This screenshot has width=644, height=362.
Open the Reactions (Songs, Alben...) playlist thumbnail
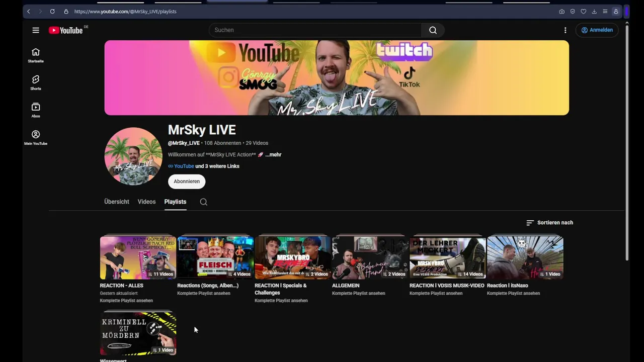click(x=215, y=257)
